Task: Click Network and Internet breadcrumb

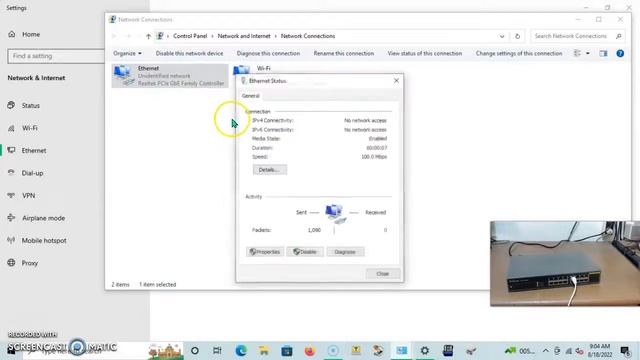Action: [244, 36]
